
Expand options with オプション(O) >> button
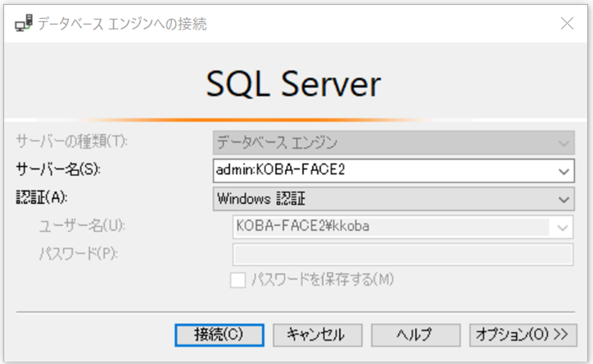click(523, 335)
